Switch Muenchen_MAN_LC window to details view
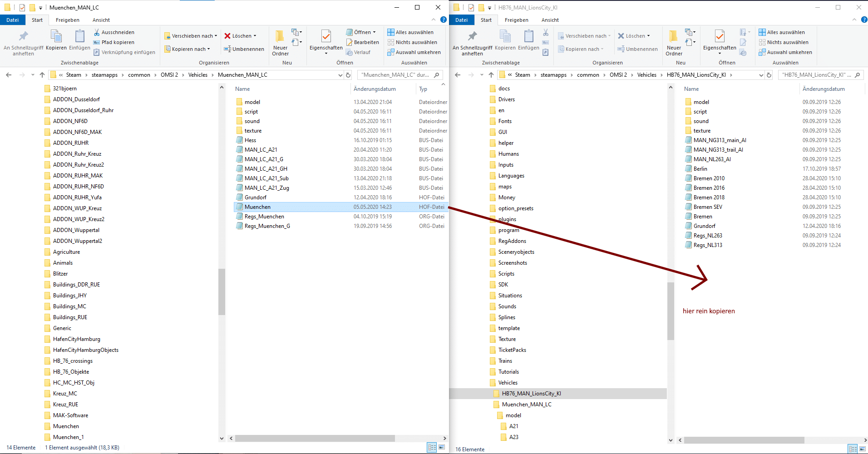This screenshot has height=454, width=868. pos(432,447)
